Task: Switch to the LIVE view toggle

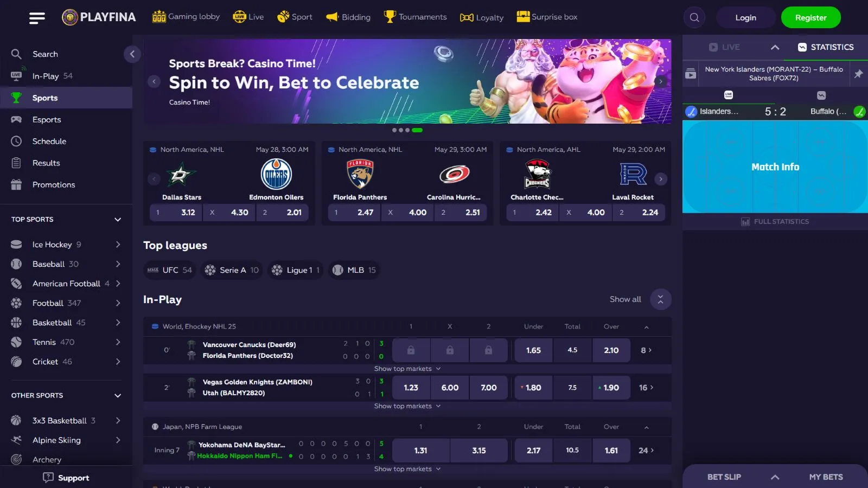Action: click(x=724, y=47)
